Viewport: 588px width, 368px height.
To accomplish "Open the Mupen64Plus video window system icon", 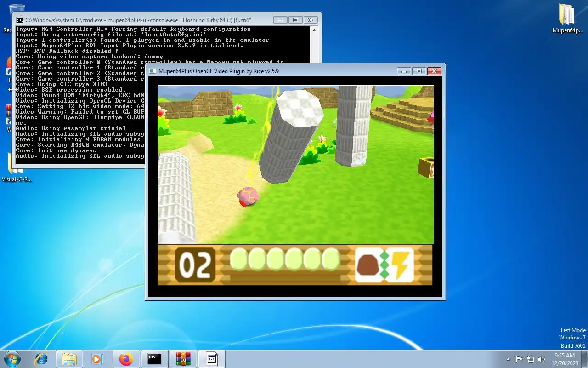I will [153, 71].
